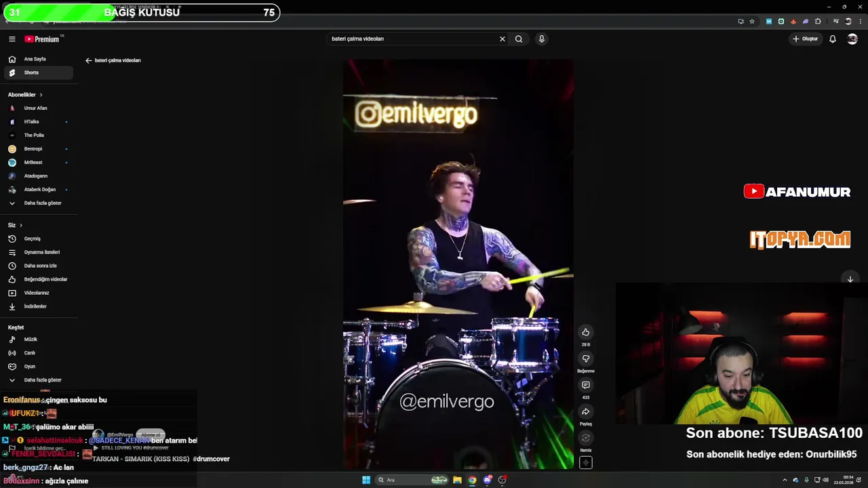Open Müzik in Keşfet
Viewport: 868px width, 488px height.
click(39, 340)
